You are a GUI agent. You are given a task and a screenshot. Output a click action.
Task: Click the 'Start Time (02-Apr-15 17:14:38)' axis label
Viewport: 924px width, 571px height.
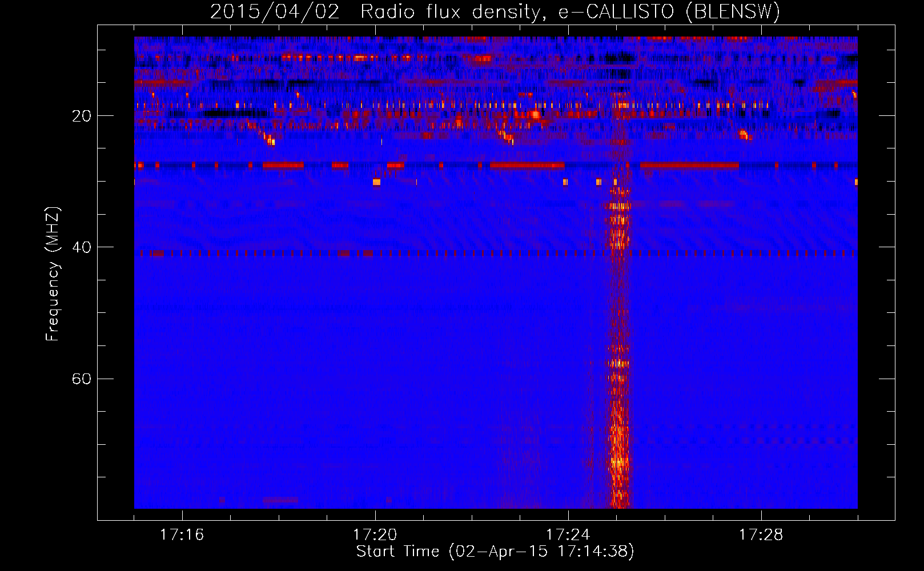click(495, 551)
